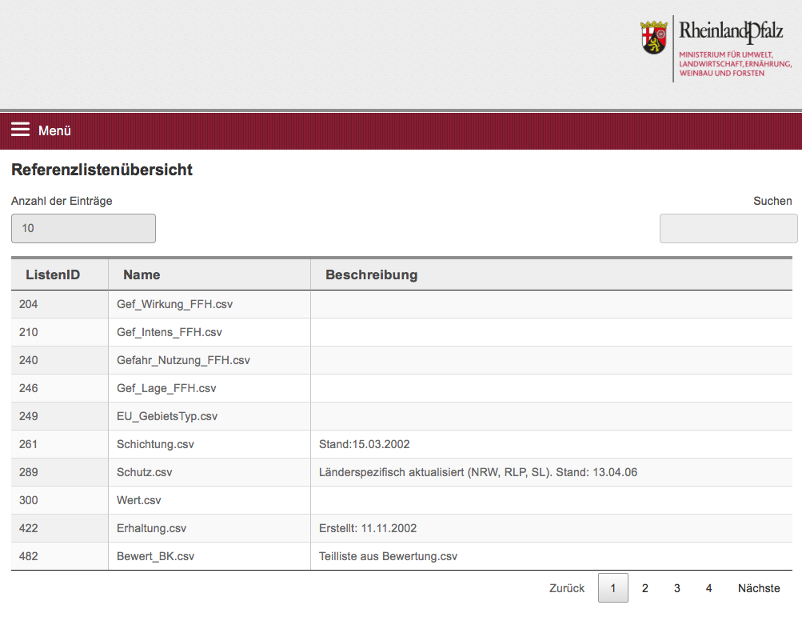This screenshot has width=802, height=633.
Task: Open the Bewert_BK.csv row
Action: tap(156, 556)
